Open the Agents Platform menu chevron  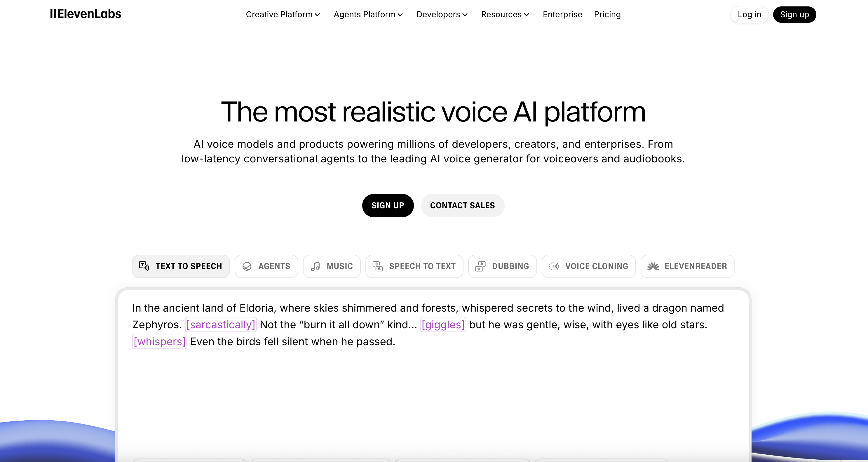(x=400, y=15)
